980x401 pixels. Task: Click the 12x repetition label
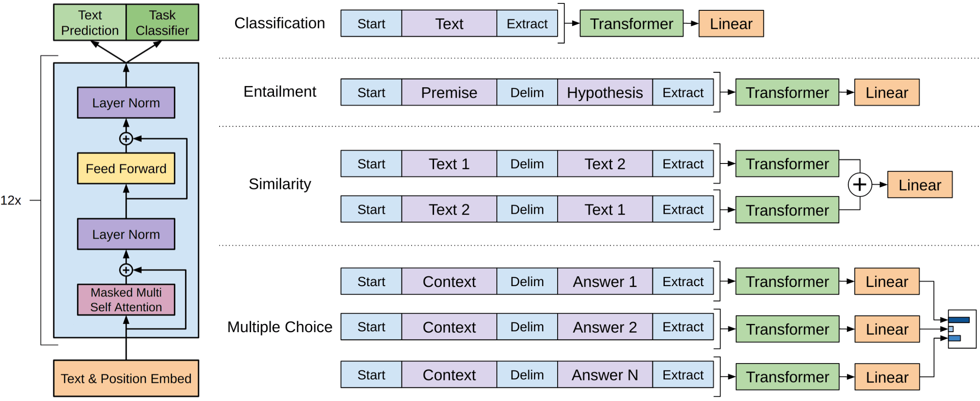(x=11, y=200)
